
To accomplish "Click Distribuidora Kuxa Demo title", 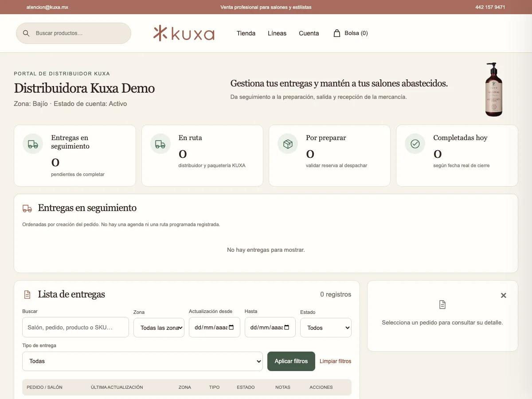I will (84, 88).
